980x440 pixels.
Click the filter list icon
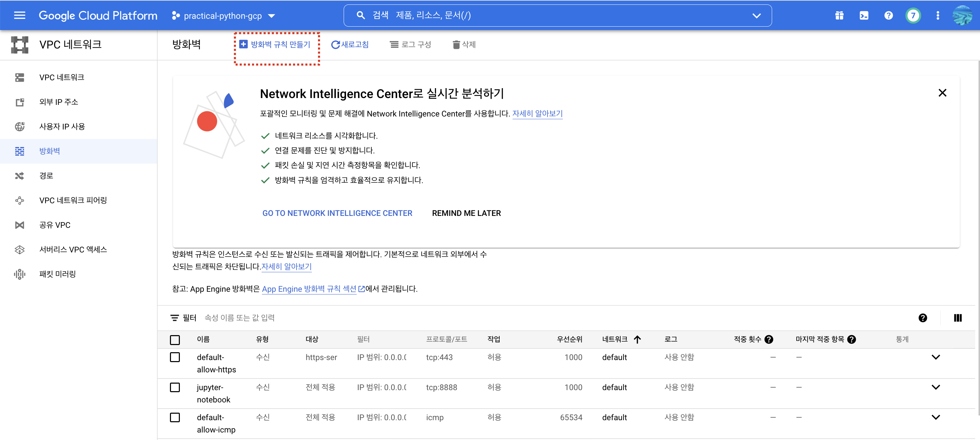pos(174,318)
